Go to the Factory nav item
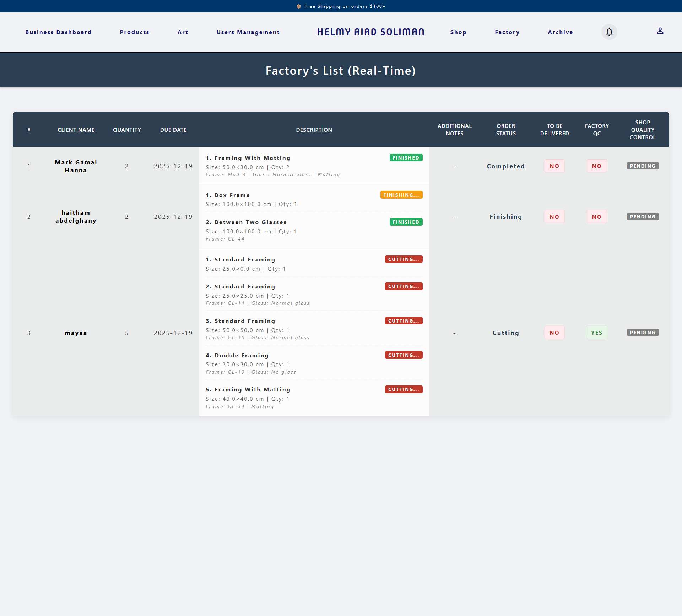This screenshot has height=616, width=682. (x=507, y=32)
